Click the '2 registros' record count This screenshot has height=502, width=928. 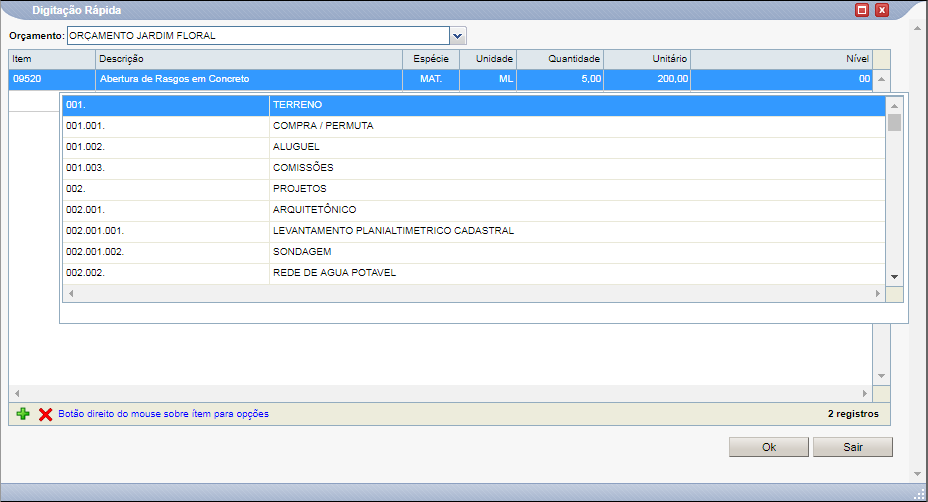853,414
